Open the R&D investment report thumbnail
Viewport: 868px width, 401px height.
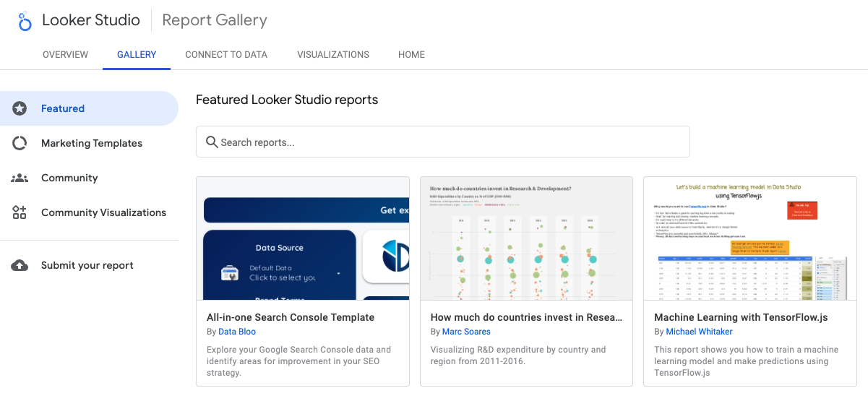point(526,238)
